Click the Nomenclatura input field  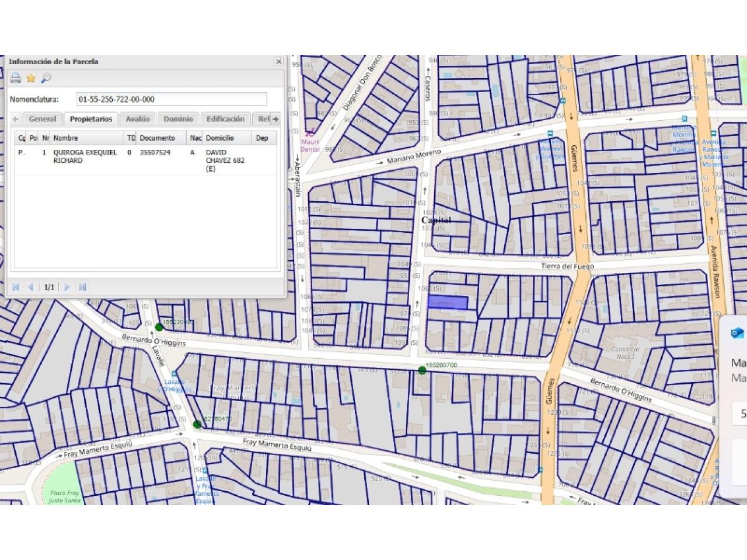[172, 99]
